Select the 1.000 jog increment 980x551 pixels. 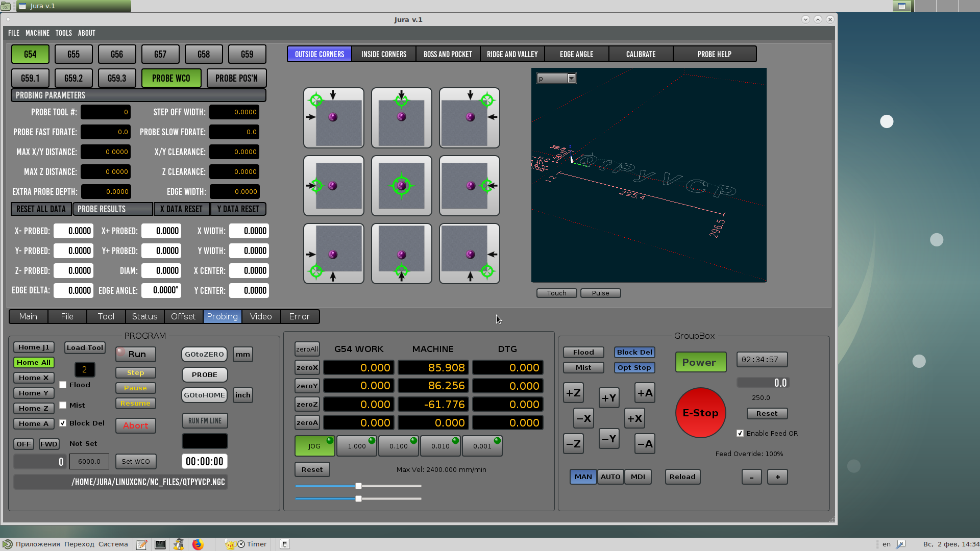click(357, 446)
